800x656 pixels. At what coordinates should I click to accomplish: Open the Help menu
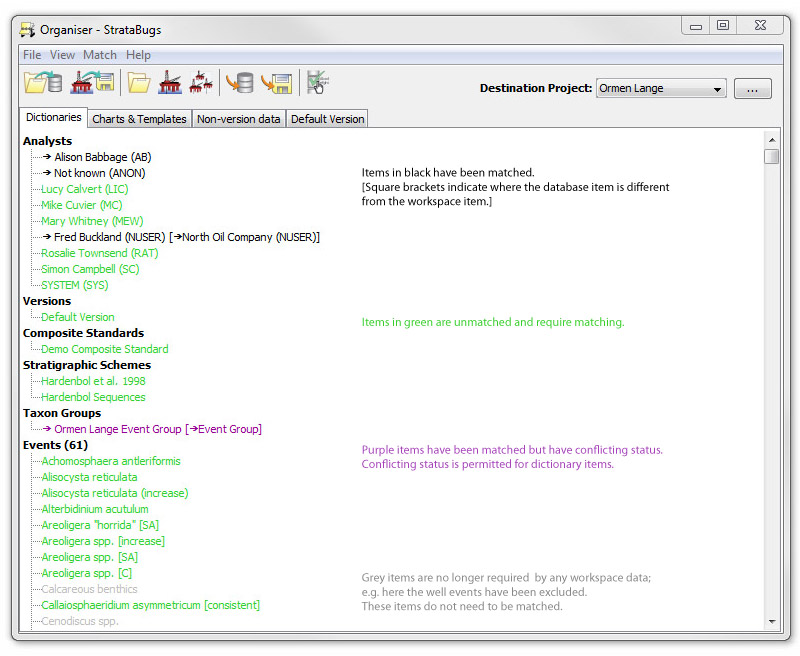pos(139,55)
